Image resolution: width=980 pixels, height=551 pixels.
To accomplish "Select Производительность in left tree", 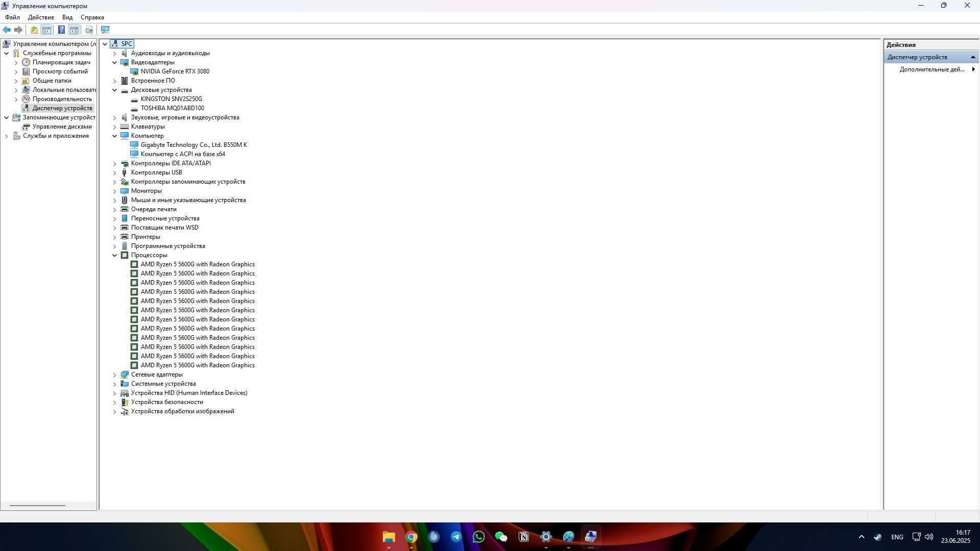I will tap(62, 99).
